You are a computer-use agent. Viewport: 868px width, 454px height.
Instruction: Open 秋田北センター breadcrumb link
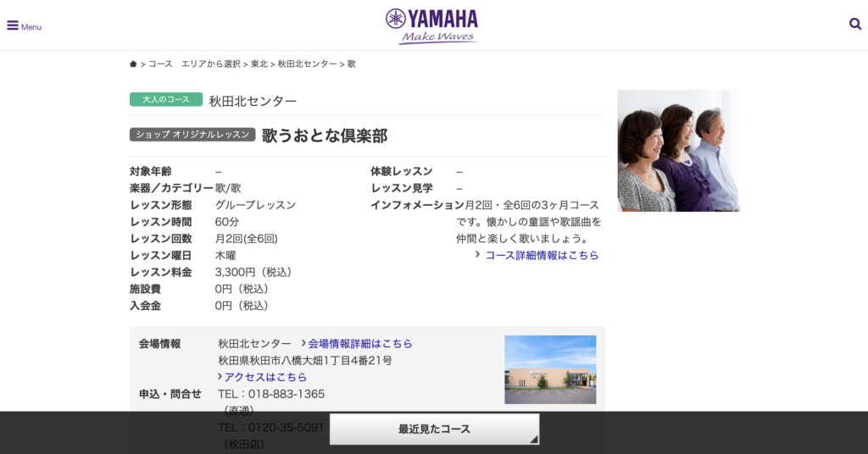pos(307,64)
